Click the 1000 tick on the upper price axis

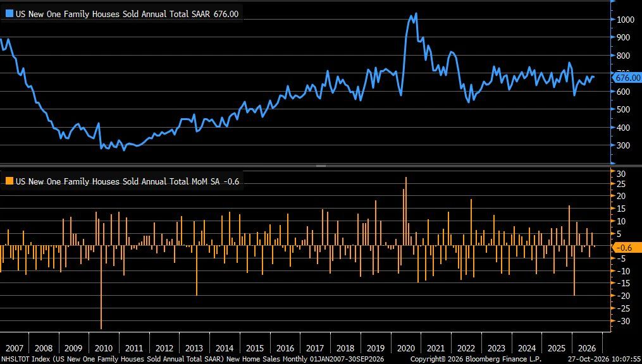(625, 19)
